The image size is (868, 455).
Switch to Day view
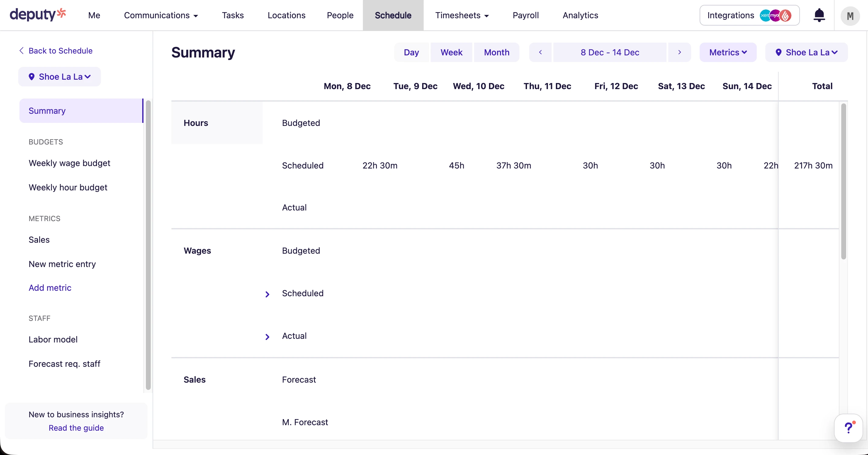click(x=411, y=52)
